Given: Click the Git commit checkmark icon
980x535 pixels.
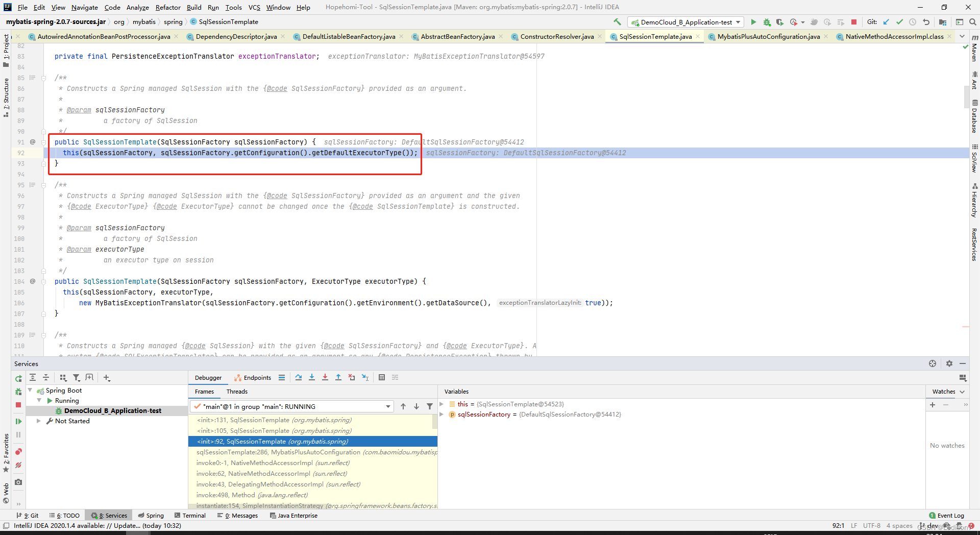Looking at the screenshot, I should click(x=899, y=22).
